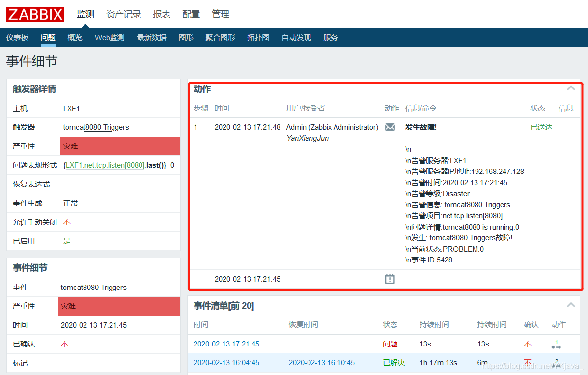Screen dimensions: 588x375
Task: Click 灾难 severity cell in 触发器详情
Action: pos(120,146)
